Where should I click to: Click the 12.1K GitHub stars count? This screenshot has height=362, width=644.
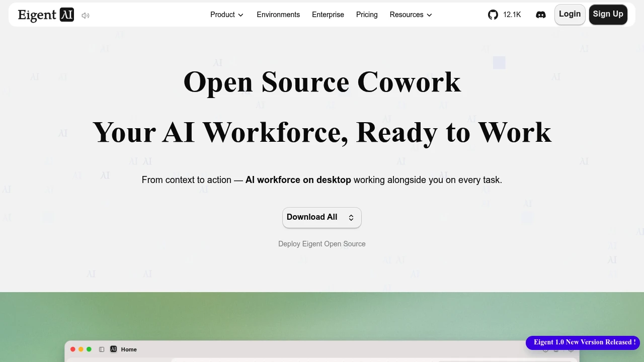click(512, 15)
